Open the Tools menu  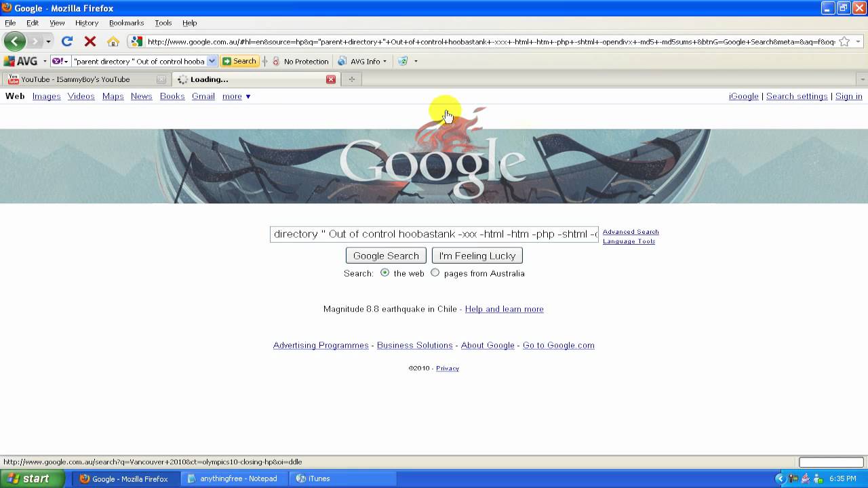(x=163, y=22)
